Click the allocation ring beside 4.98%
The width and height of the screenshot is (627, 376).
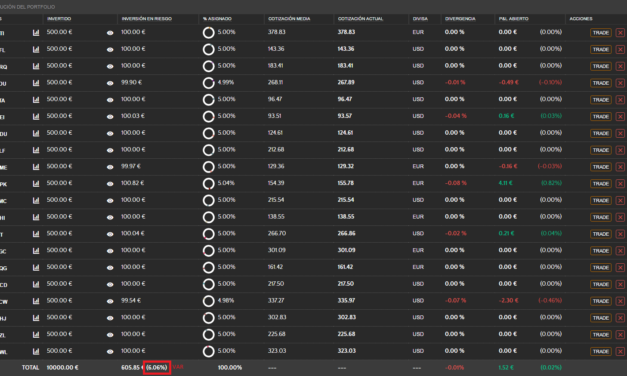coord(208,301)
